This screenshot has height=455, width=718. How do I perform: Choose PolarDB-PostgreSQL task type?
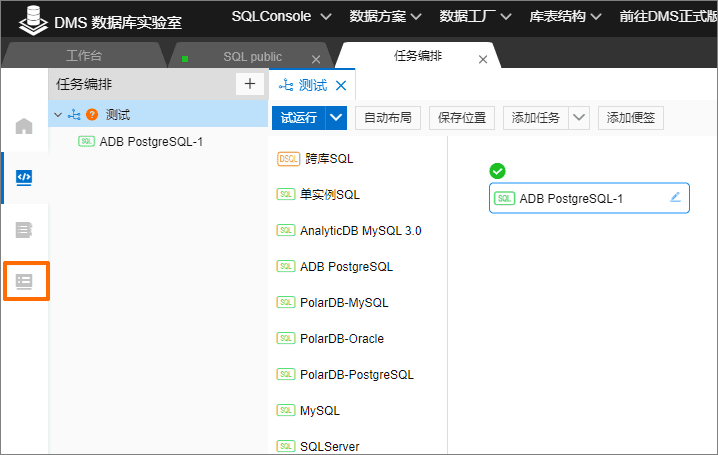[x=357, y=374]
